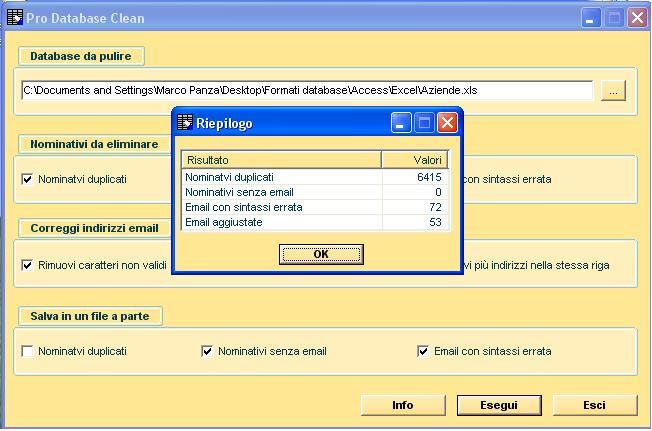The image size is (652, 431).
Task: Exit the application using Esci
Action: (x=594, y=406)
